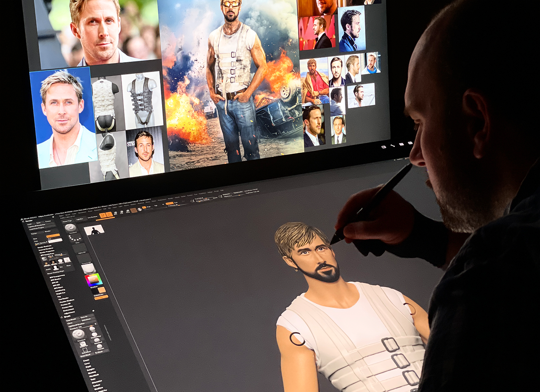Toggle Edit mode orange button
This screenshot has height=392, width=540.
pos(103,215)
